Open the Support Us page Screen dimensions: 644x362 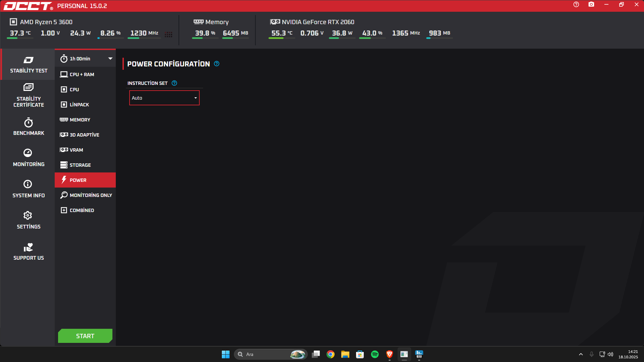pos(28,252)
